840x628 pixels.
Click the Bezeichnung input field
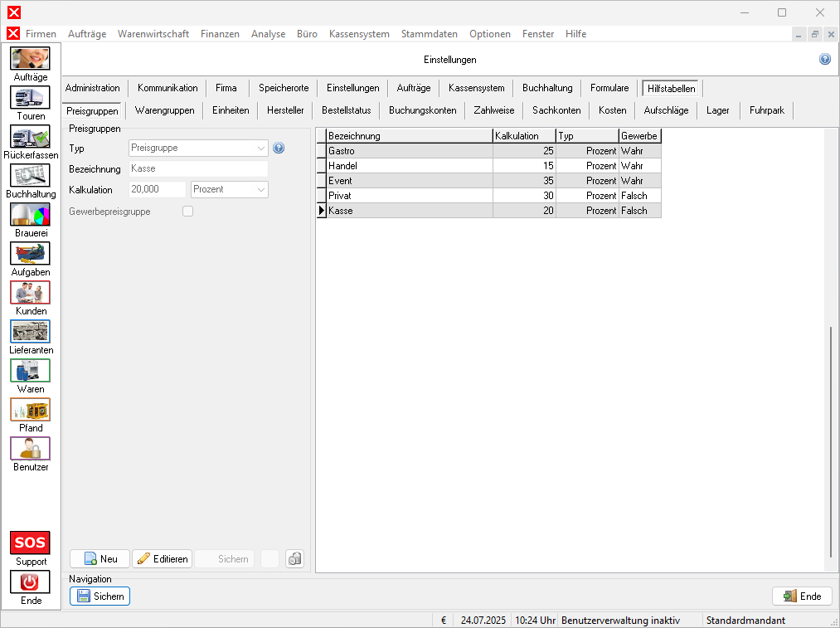[x=197, y=169]
